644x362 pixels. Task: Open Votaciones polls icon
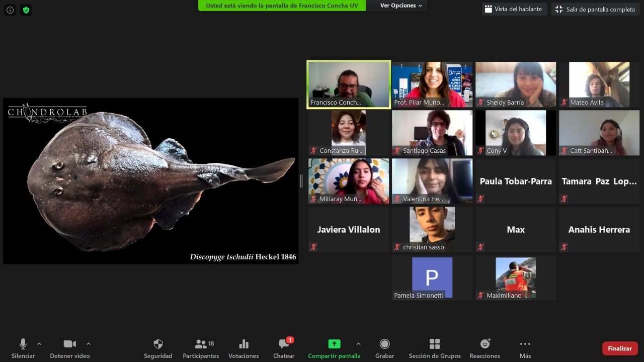coord(244,344)
